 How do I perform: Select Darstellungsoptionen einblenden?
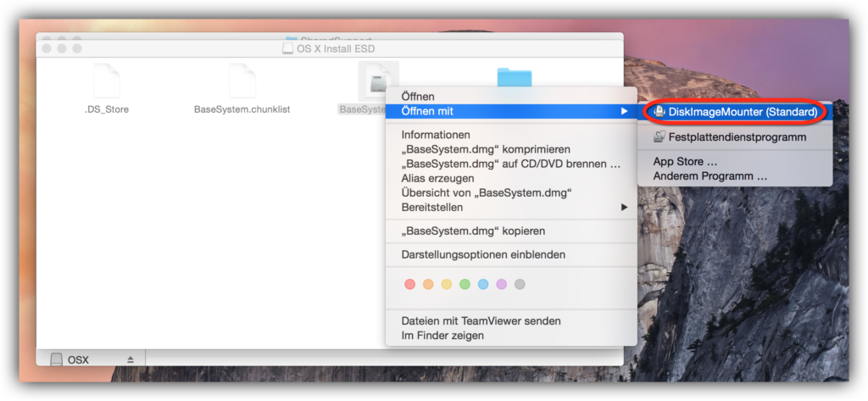[511, 255]
